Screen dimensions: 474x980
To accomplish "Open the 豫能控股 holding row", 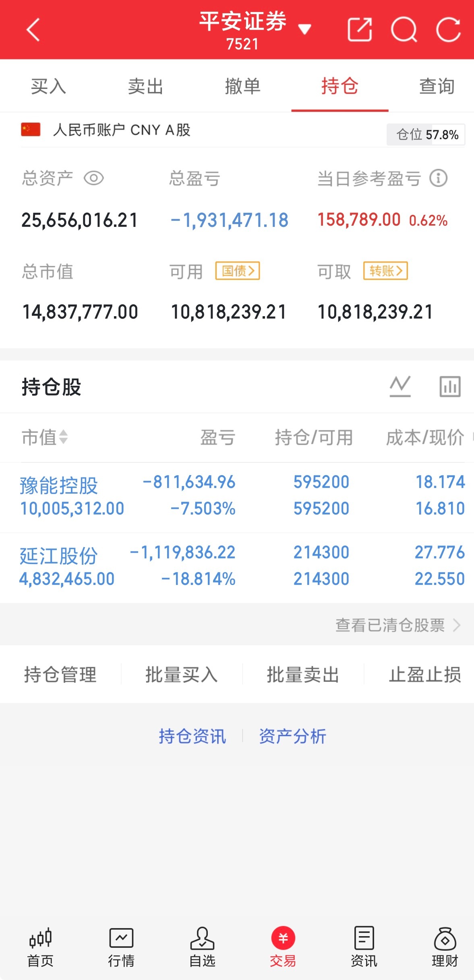I will [x=237, y=498].
